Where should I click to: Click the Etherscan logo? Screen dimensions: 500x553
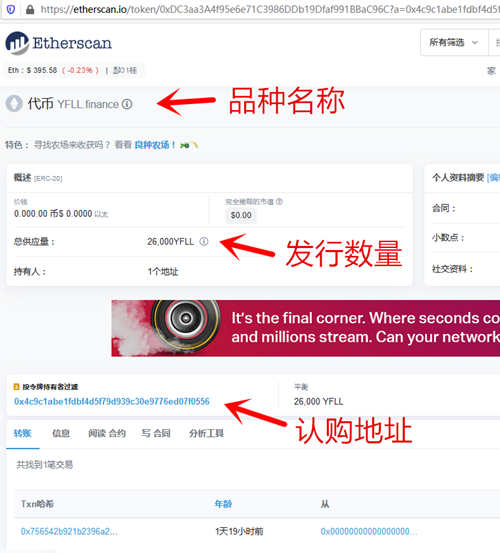59,43
